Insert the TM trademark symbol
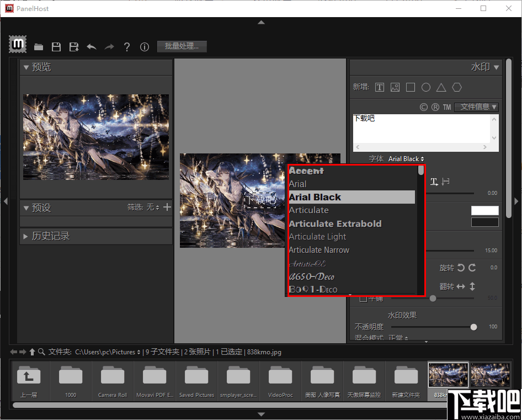The width and height of the screenshot is (522, 420). [447, 107]
